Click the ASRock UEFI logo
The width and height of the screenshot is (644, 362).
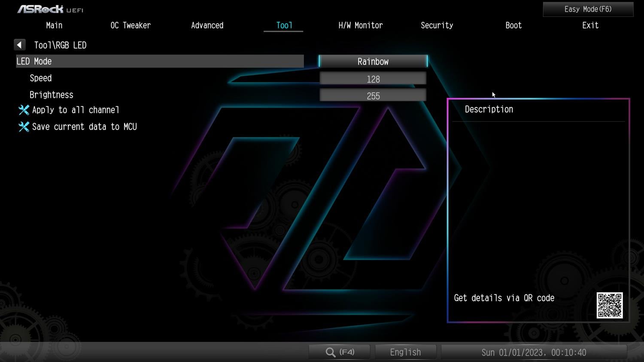[50, 9]
